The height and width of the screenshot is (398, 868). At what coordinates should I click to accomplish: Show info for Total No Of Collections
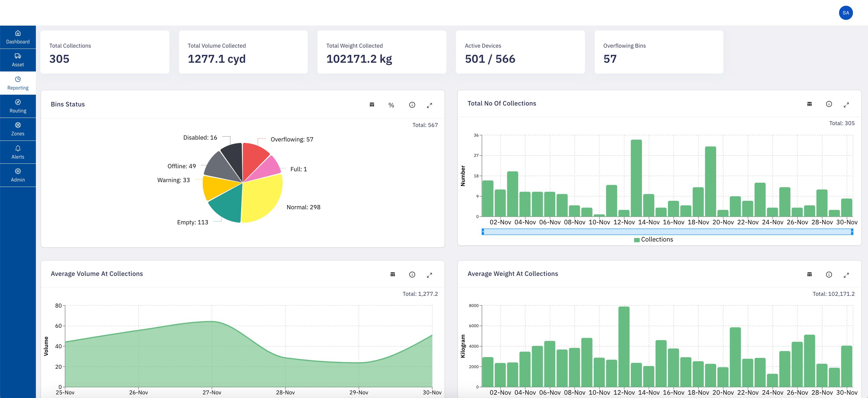click(x=829, y=104)
